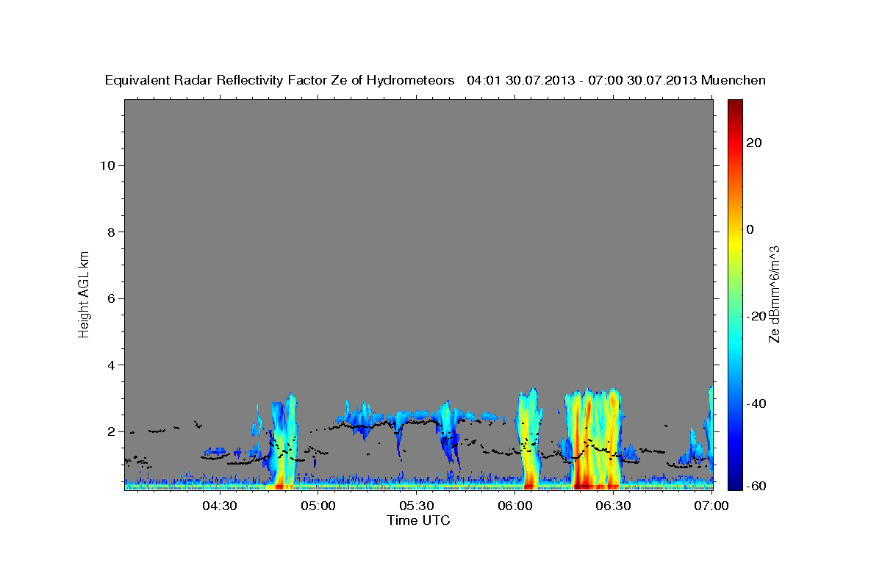Click the '05:30' time tick label
The image size is (882, 588).
click(417, 506)
